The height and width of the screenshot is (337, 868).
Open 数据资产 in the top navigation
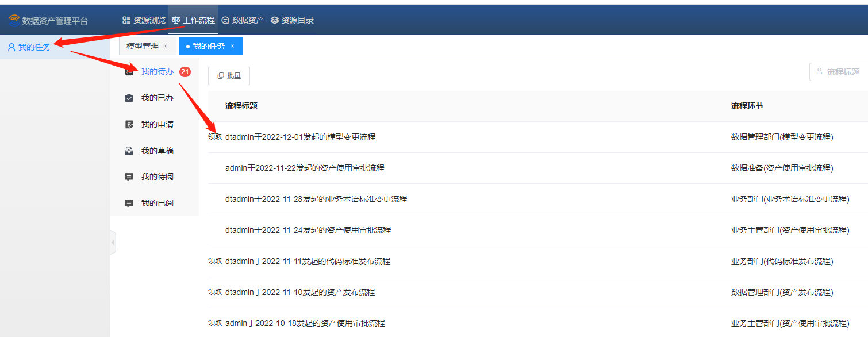(x=243, y=20)
